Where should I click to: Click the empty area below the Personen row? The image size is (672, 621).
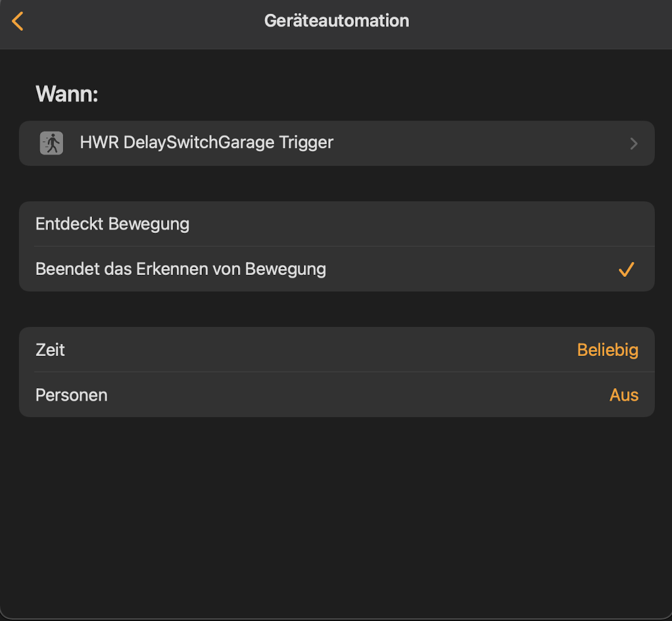336,513
